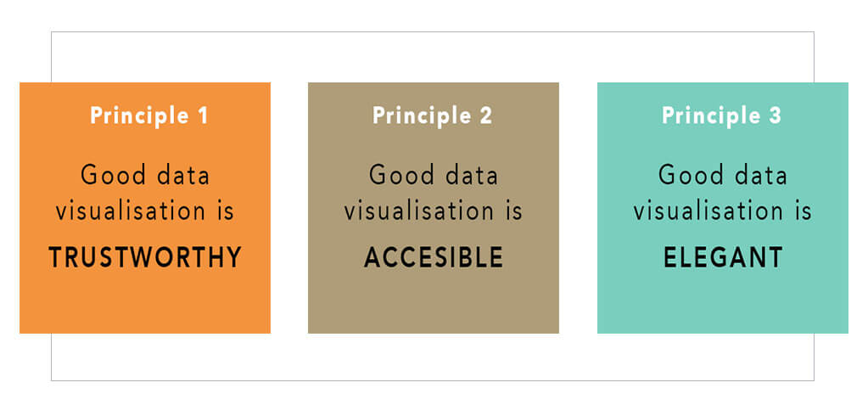868x416 pixels.
Task: Click "Good data" in the tan box
Action: [434, 177]
